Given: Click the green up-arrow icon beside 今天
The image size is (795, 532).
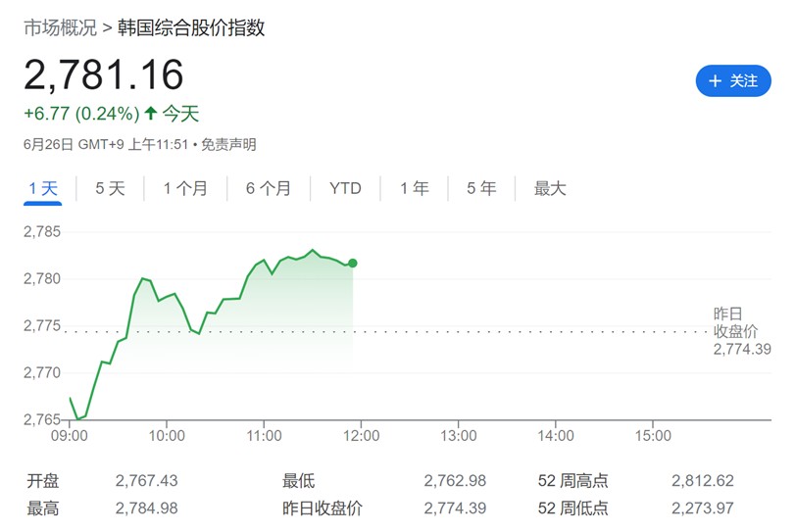Looking at the screenshot, I should click(x=150, y=114).
